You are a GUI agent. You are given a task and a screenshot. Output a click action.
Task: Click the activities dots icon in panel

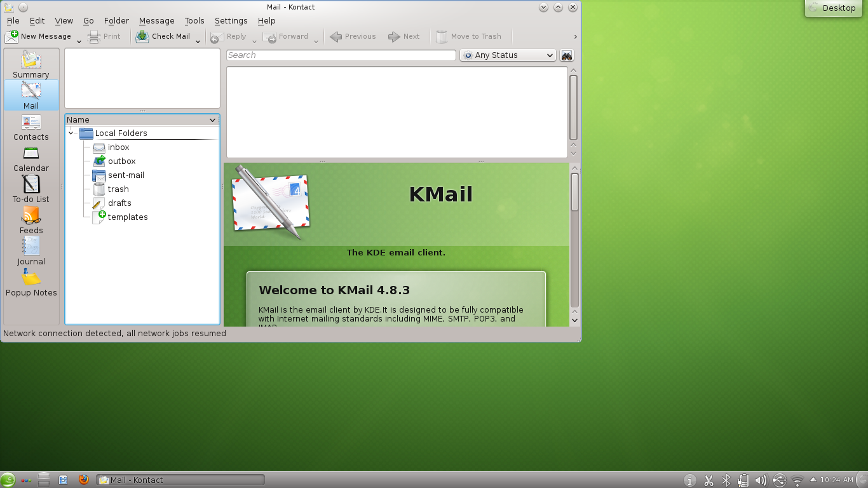(26, 480)
